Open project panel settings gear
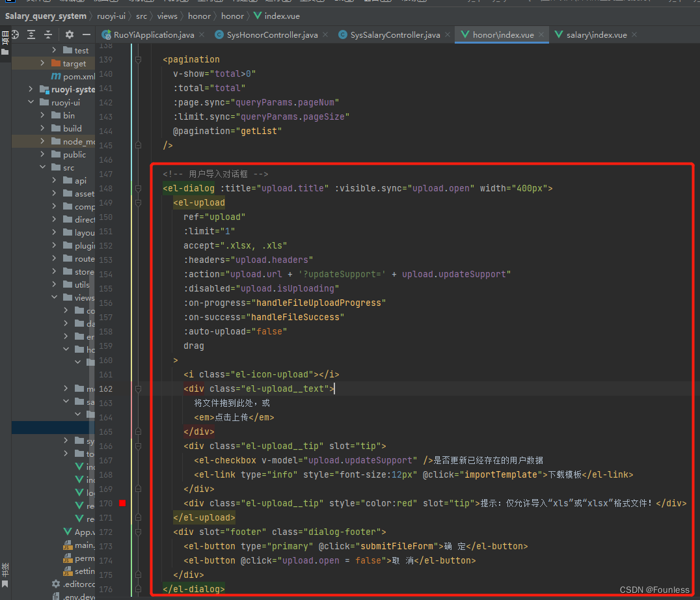700x600 pixels. tap(69, 34)
